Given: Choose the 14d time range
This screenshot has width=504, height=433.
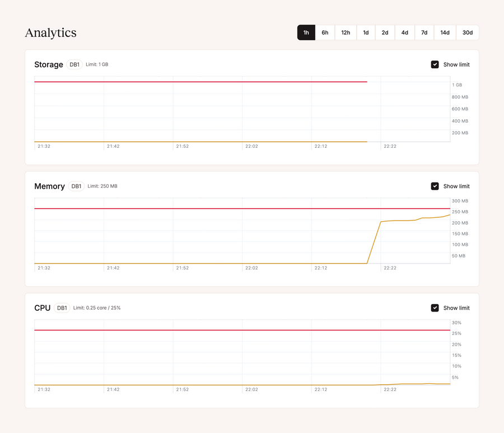Looking at the screenshot, I should coord(445,32).
